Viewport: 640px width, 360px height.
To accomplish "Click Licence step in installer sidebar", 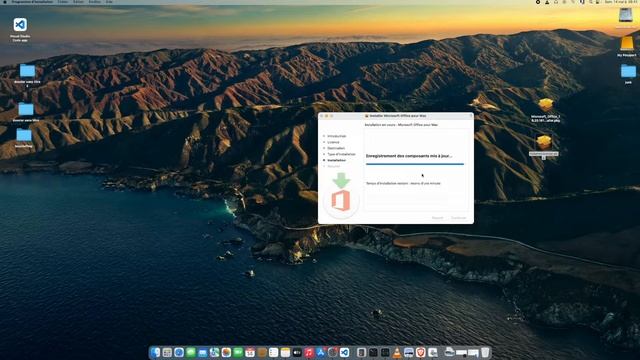I will 333,142.
